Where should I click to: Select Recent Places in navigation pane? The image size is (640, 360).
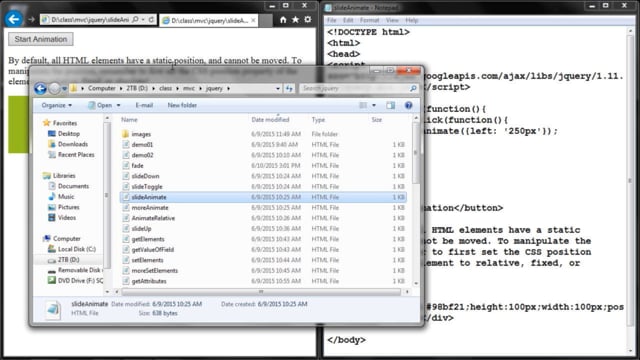pos(76,155)
